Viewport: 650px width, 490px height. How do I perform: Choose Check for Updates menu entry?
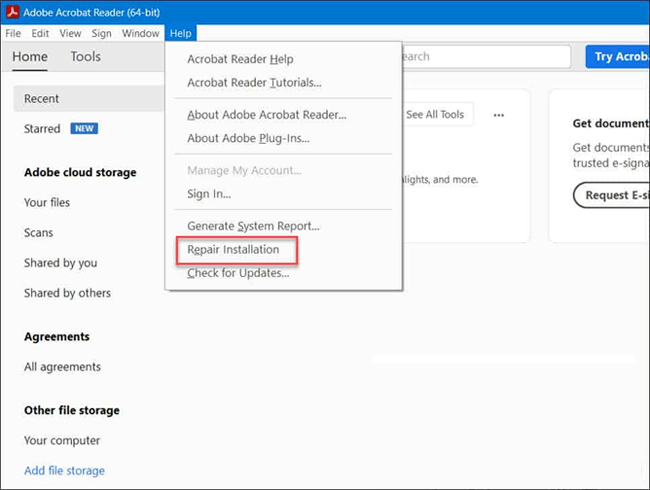click(x=238, y=274)
